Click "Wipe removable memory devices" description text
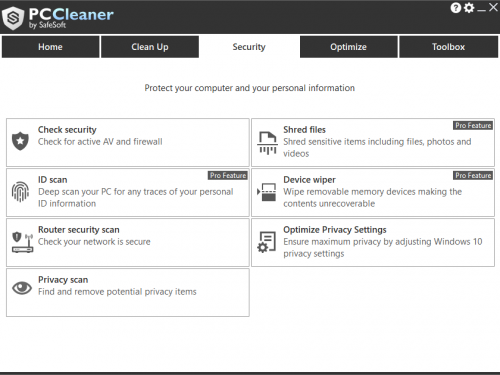This screenshot has height=375, width=500. 373,198
